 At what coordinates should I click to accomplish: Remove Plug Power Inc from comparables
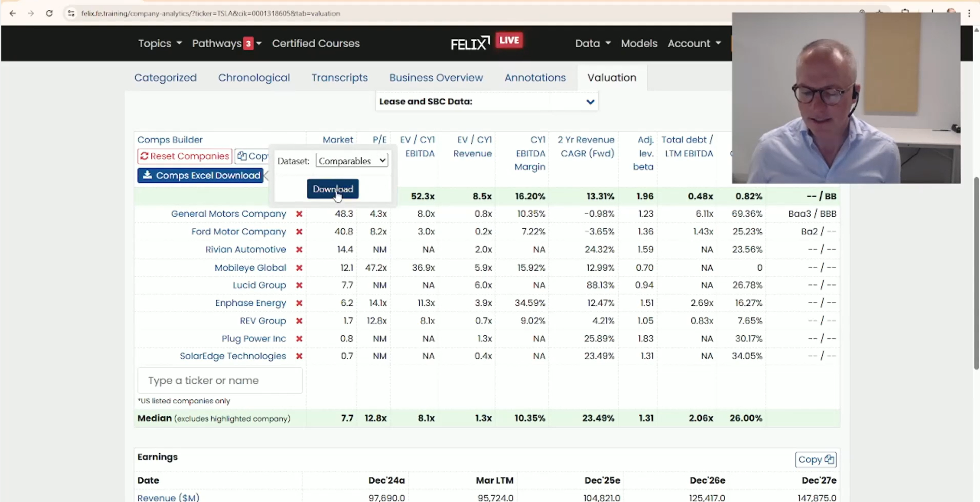(x=299, y=339)
